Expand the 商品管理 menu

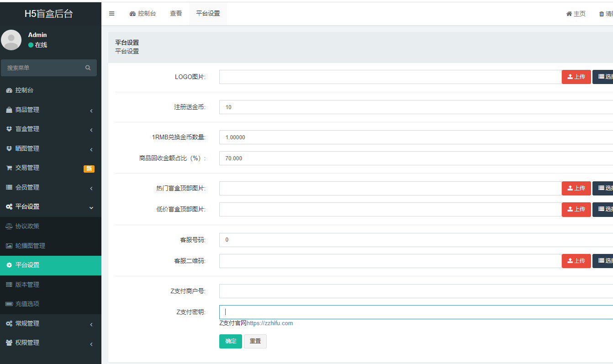click(27, 110)
